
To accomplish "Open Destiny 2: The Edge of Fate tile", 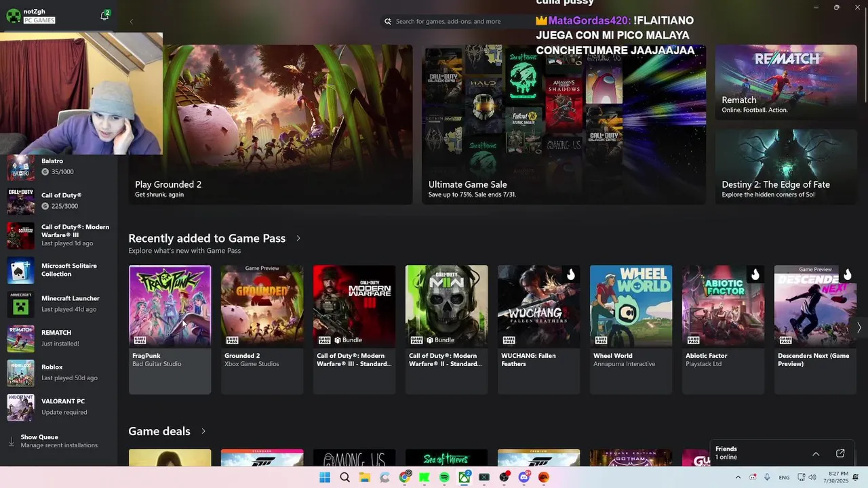I will coord(786,167).
